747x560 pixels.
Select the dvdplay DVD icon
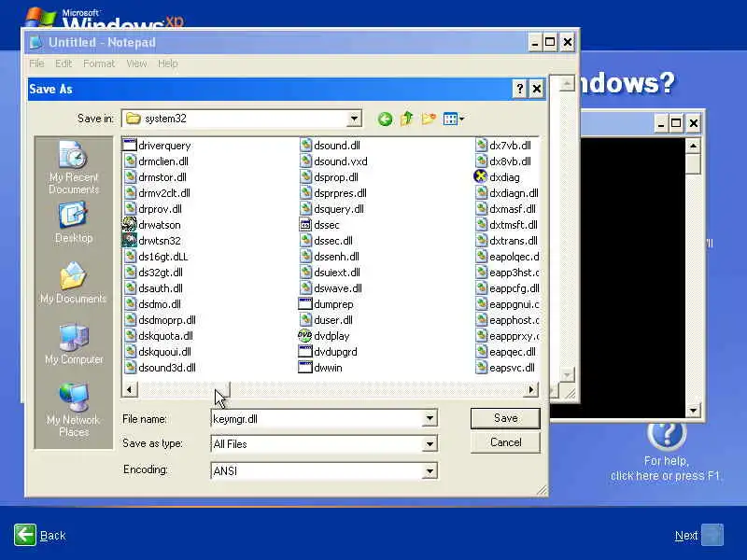[x=305, y=335]
